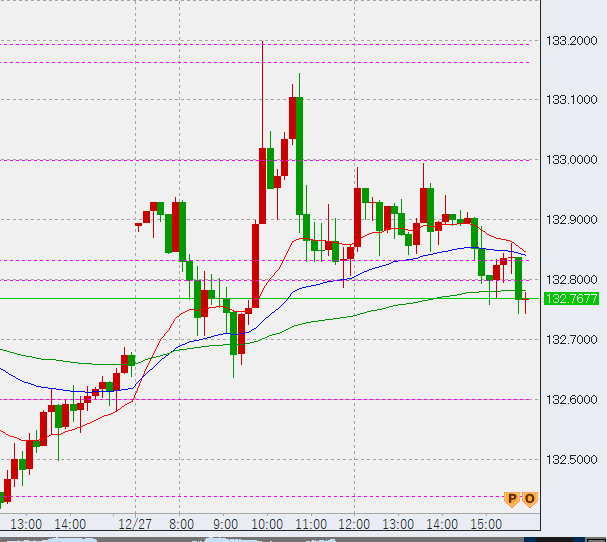Viewport: 607px width, 542px height.
Task: Click the 133.2000 price axis label
Action: coord(571,41)
